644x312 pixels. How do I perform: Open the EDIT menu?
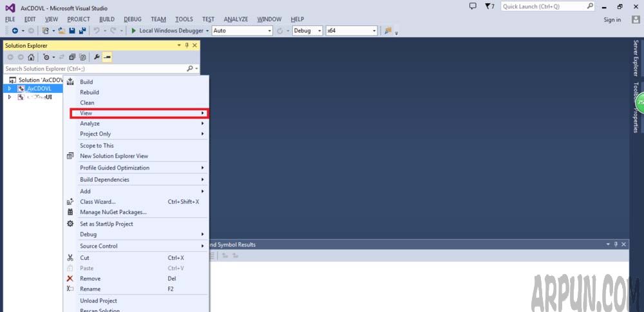(30, 19)
